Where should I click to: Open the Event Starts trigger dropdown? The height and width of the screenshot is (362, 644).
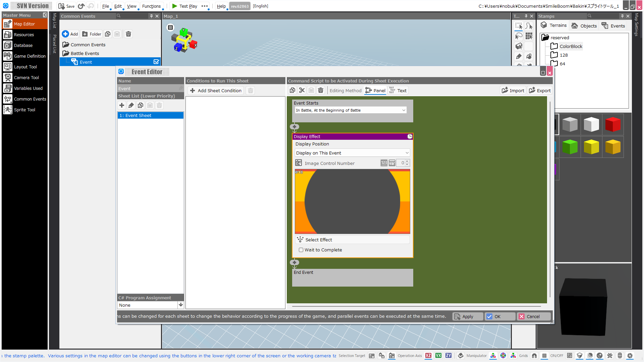click(351, 110)
